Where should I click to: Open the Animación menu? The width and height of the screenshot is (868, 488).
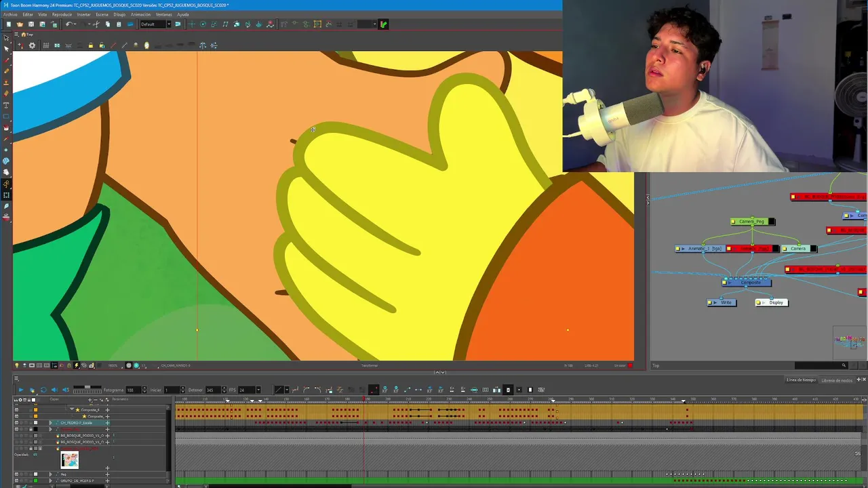(x=140, y=14)
